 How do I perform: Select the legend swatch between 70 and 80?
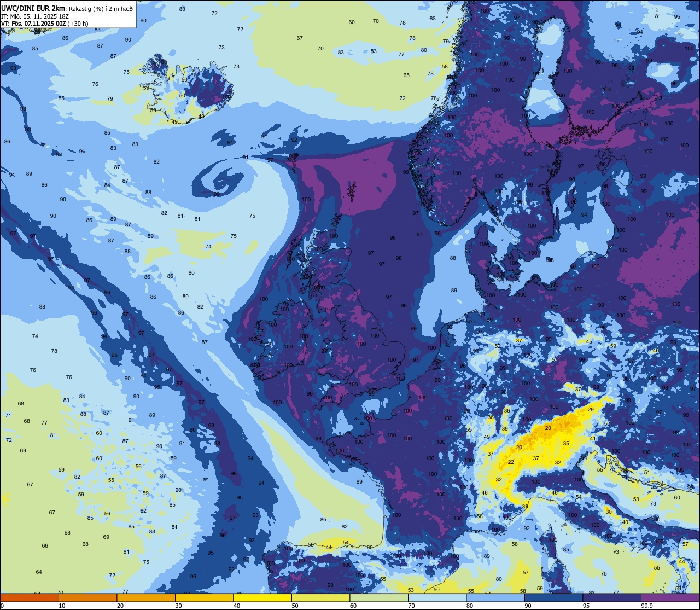[437, 597]
